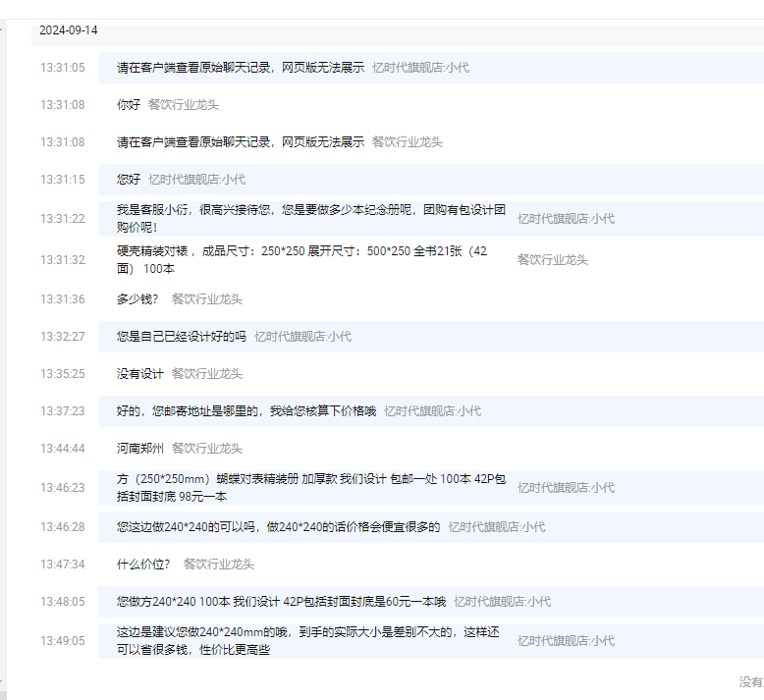Select the message '什么价位?'
This screenshot has height=700, width=764.
coord(143,565)
